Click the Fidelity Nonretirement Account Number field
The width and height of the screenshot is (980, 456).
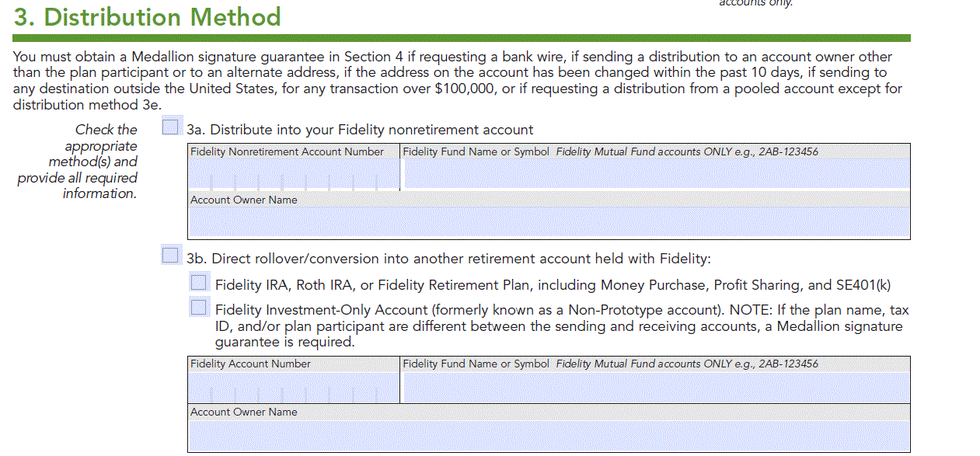click(x=294, y=176)
